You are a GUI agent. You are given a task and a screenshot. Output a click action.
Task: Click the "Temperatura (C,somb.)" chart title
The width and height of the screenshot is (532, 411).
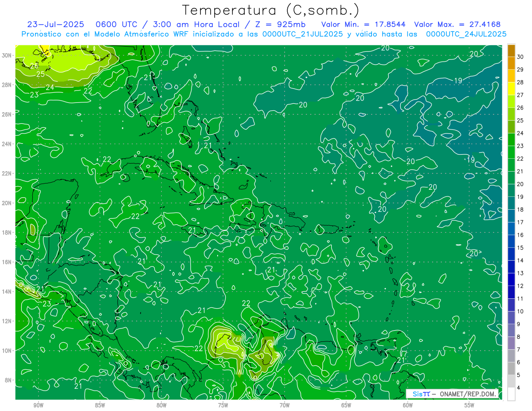click(x=271, y=10)
